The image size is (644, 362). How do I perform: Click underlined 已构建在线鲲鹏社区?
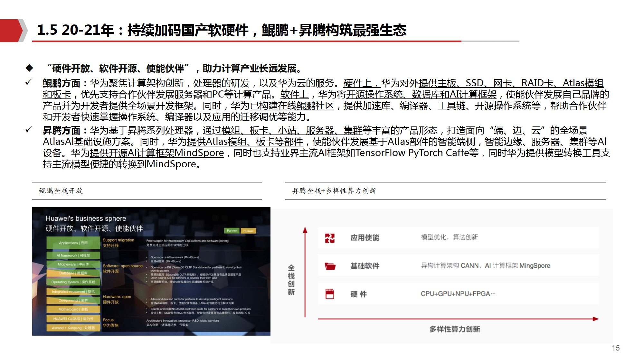(292, 106)
